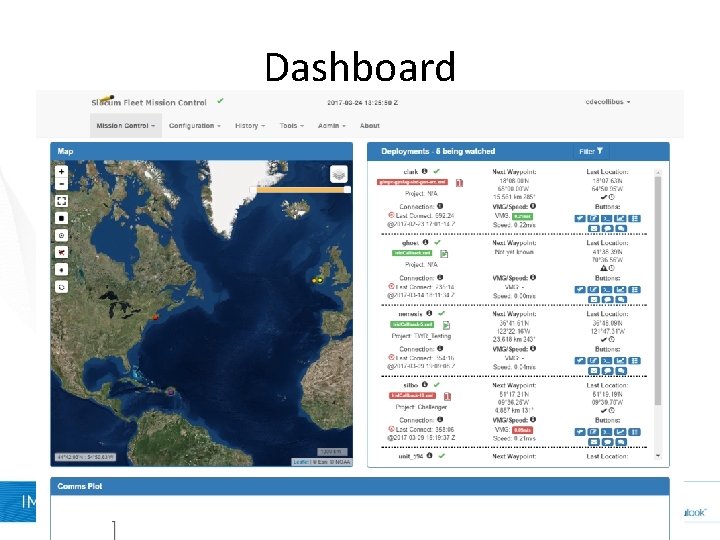Open the clark terminal button
Viewport: 720px width, 540px height.
pyautogui.click(x=607, y=219)
